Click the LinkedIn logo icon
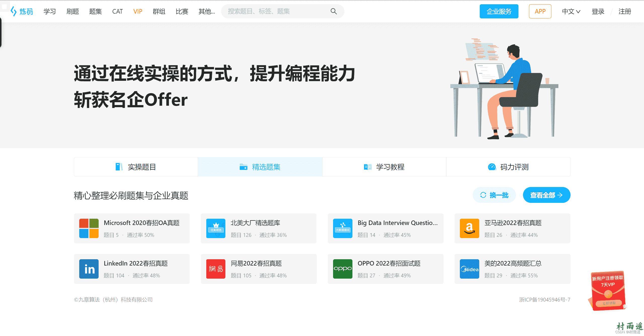 (x=89, y=269)
